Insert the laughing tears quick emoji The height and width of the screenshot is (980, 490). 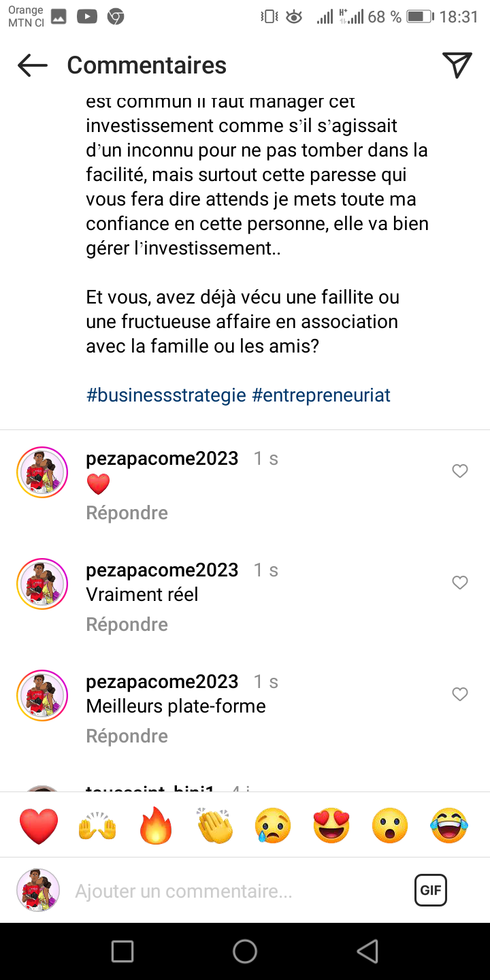(x=449, y=826)
